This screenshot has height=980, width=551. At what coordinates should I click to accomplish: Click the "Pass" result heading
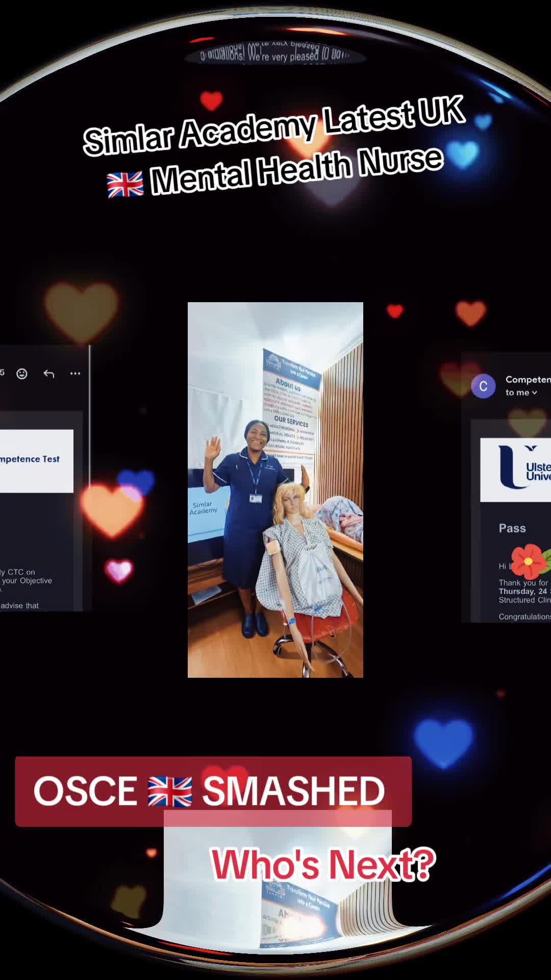click(512, 528)
